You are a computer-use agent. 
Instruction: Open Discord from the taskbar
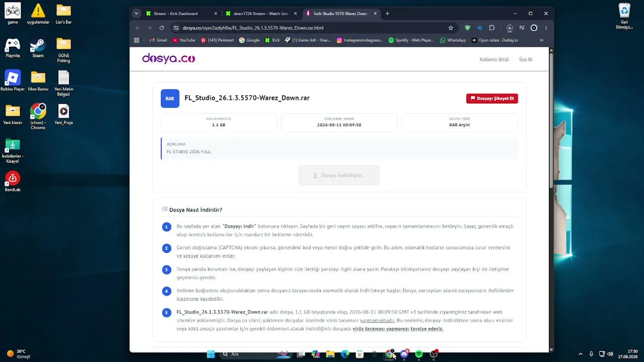tap(404, 354)
